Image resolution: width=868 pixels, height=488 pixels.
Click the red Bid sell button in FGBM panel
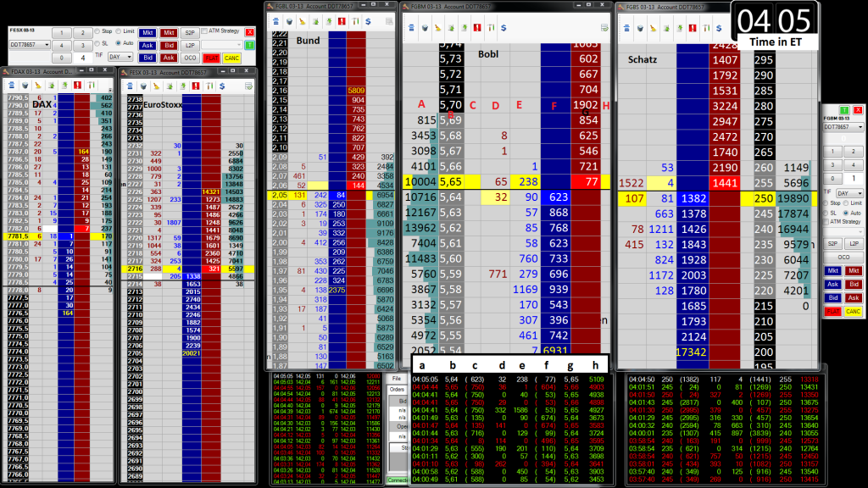pos(854,285)
